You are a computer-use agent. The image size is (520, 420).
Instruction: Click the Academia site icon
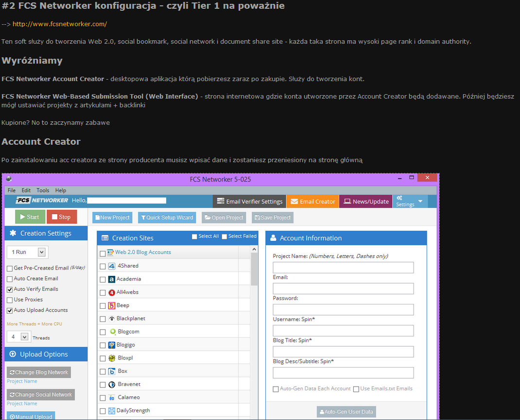[x=112, y=279]
